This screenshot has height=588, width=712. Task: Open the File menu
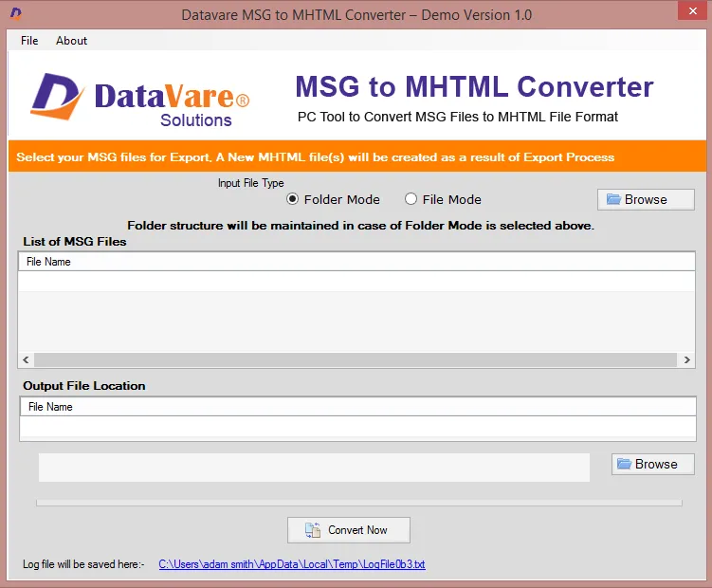[x=29, y=41]
